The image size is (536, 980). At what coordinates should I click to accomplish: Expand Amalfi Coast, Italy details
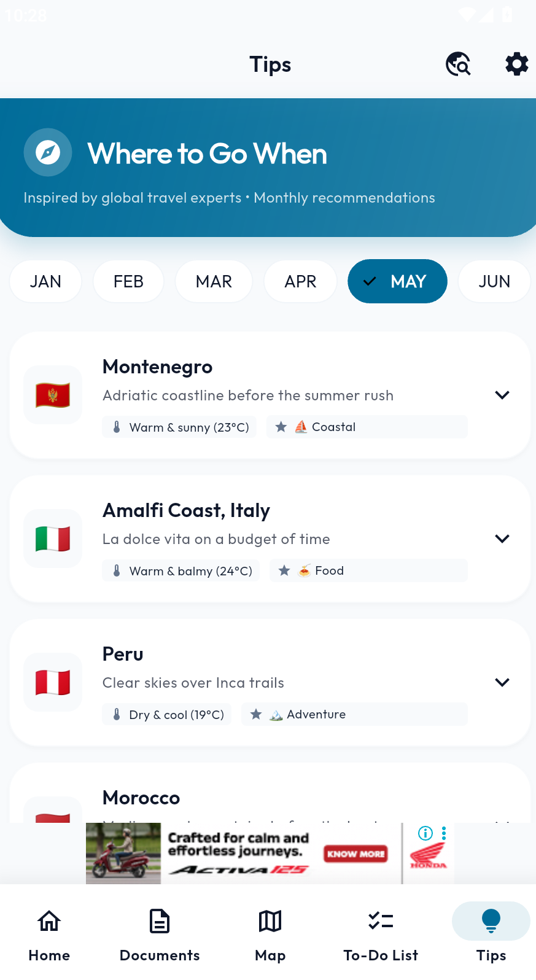502,539
